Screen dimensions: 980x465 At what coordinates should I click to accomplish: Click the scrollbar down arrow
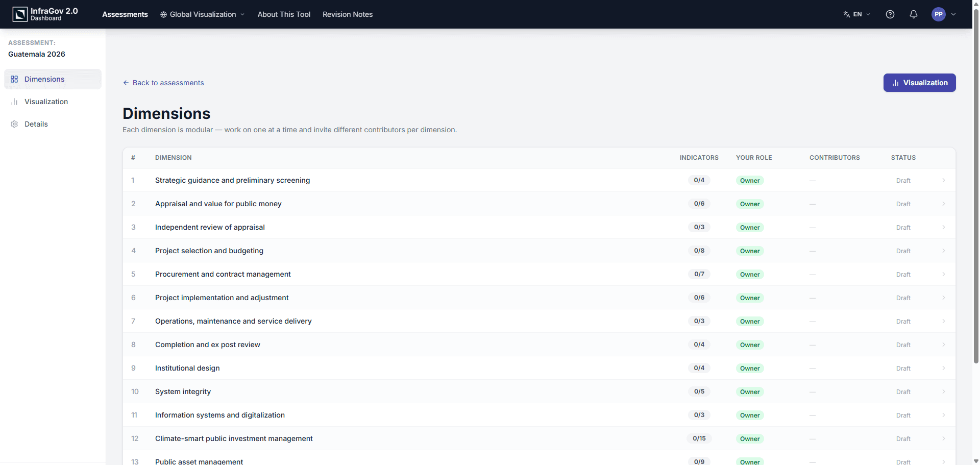(x=976, y=461)
